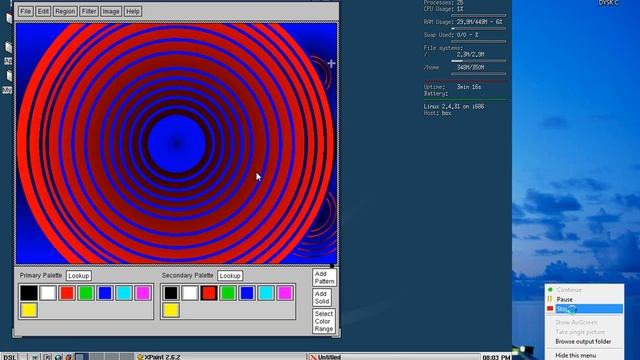Open the Image menu
This screenshot has width=640, height=360.
point(111,11)
